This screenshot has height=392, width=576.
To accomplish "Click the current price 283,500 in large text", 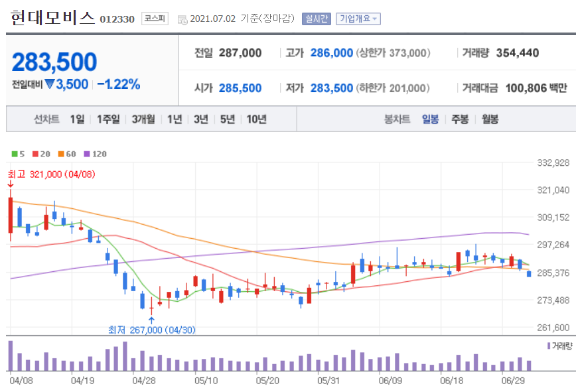I will pos(54,62).
